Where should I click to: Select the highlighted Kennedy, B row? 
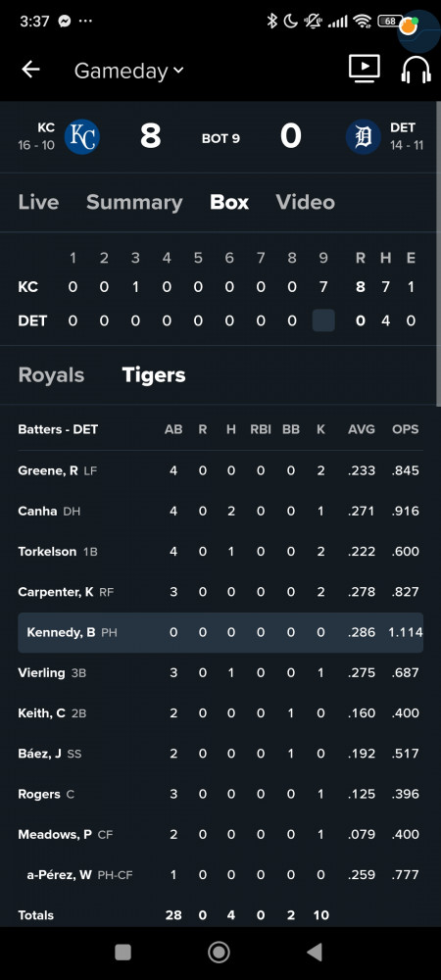220,632
